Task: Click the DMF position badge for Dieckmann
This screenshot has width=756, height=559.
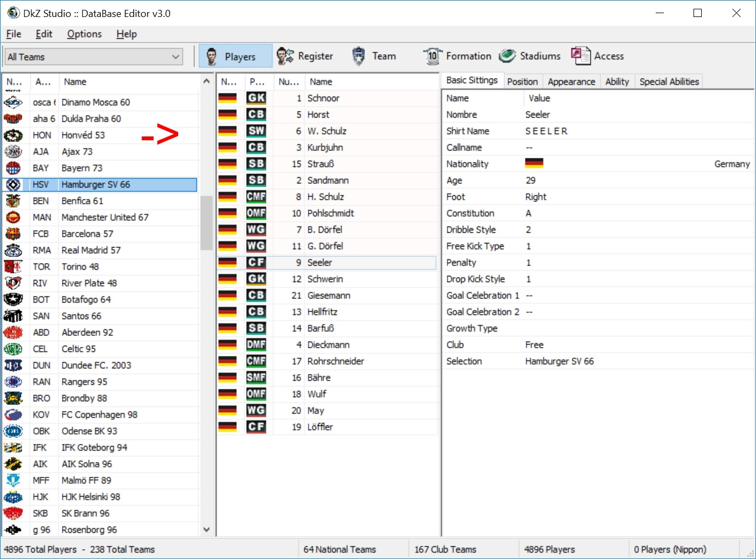Action: (256, 345)
